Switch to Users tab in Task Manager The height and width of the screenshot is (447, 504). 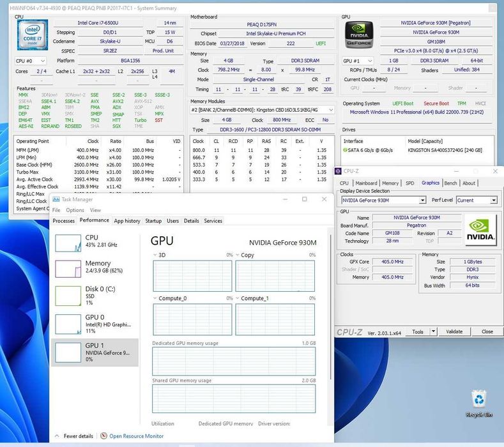point(172,221)
